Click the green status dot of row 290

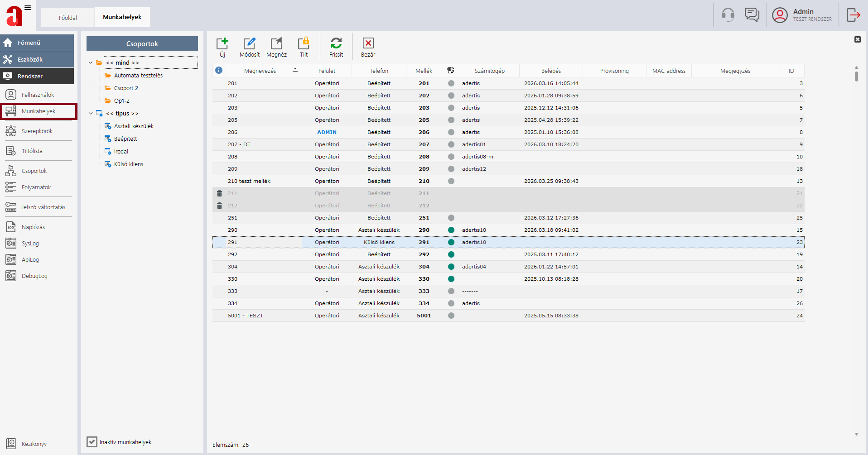[x=451, y=230]
